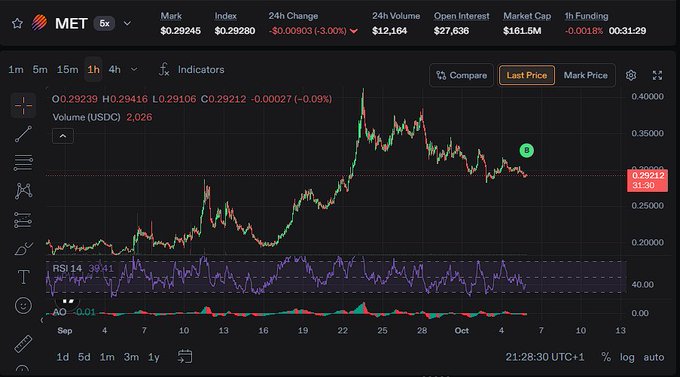Screen dimensions: 680x377
Task: Expand the MET market dropdown chevron
Action: point(127,23)
